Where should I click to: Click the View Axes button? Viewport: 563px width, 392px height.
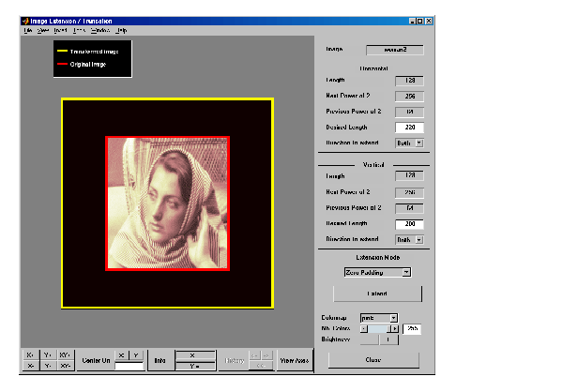point(295,360)
